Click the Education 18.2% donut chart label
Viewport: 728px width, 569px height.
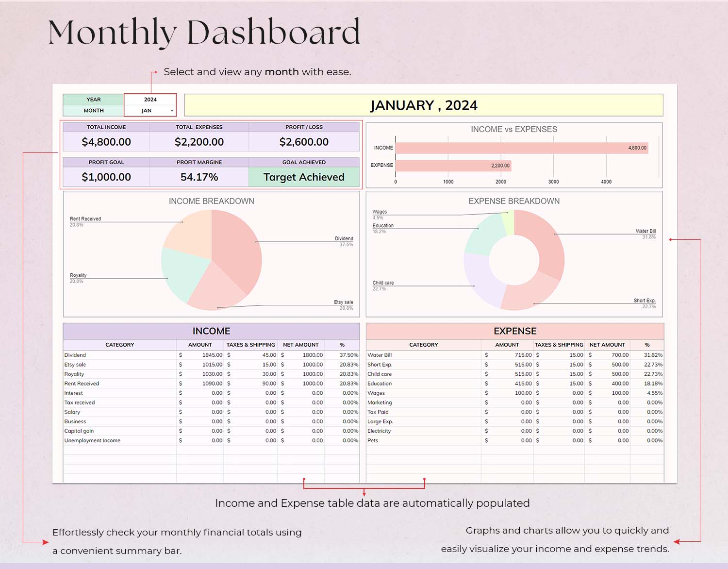coord(383,228)
